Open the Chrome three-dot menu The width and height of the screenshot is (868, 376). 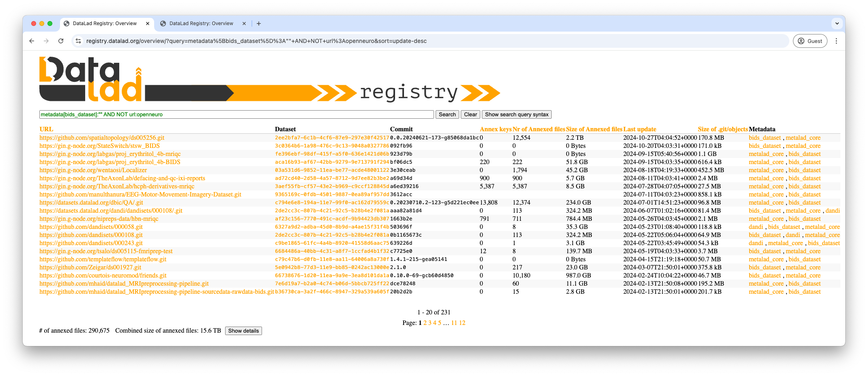[836, 41]
